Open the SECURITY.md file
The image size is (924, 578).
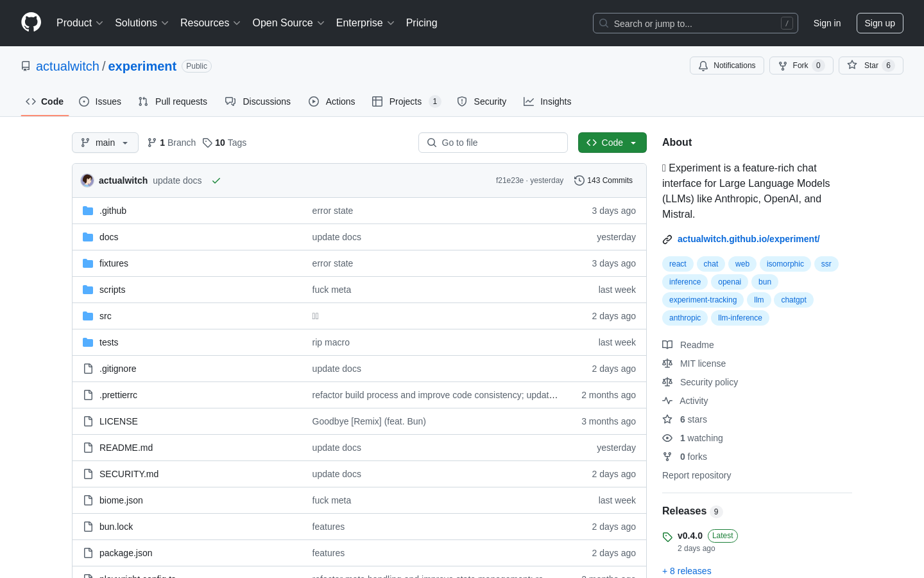click(x=129, y=474)
